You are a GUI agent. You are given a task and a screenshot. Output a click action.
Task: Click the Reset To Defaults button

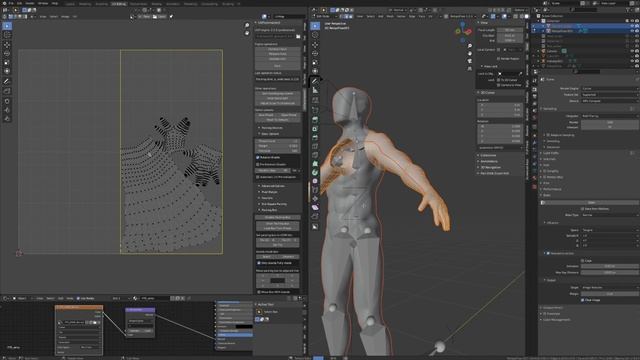[278, 120]
